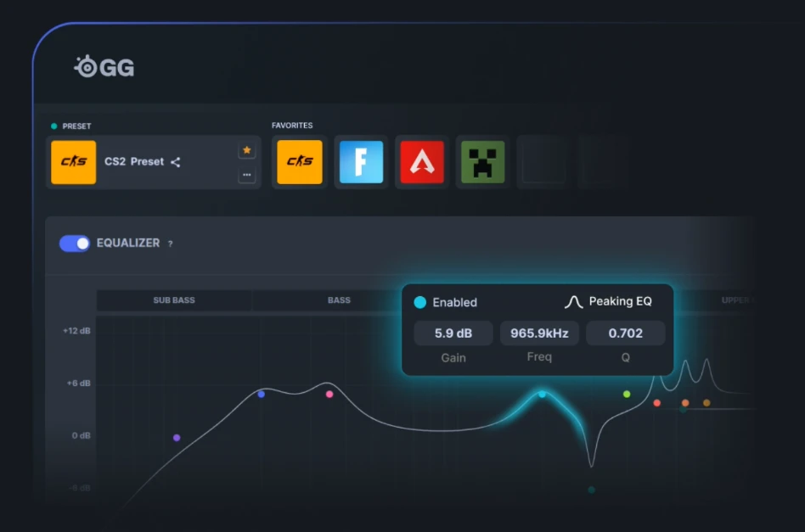Click the FAVORITES section label
Image resolution: width=805 pixels, height=532 pixels.
point(292,126)
